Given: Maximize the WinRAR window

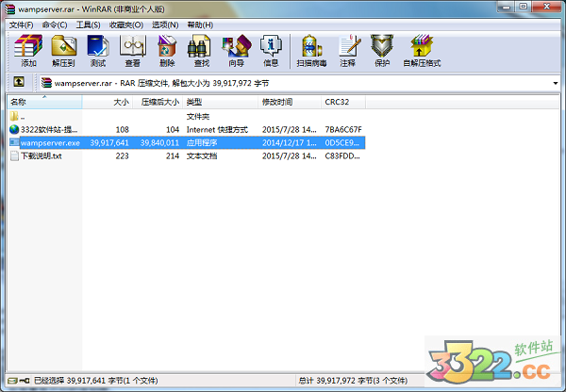Looking at the screenshot, I should [x=523, y=7].
